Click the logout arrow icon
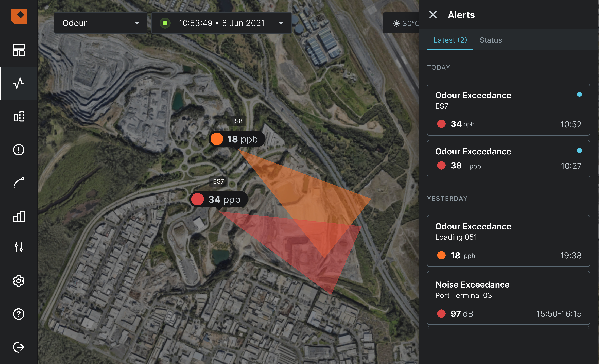 [x=19, y=347]
